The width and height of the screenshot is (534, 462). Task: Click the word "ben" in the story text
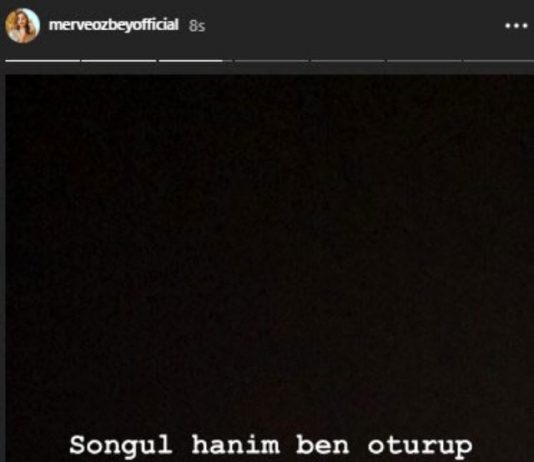323,444
